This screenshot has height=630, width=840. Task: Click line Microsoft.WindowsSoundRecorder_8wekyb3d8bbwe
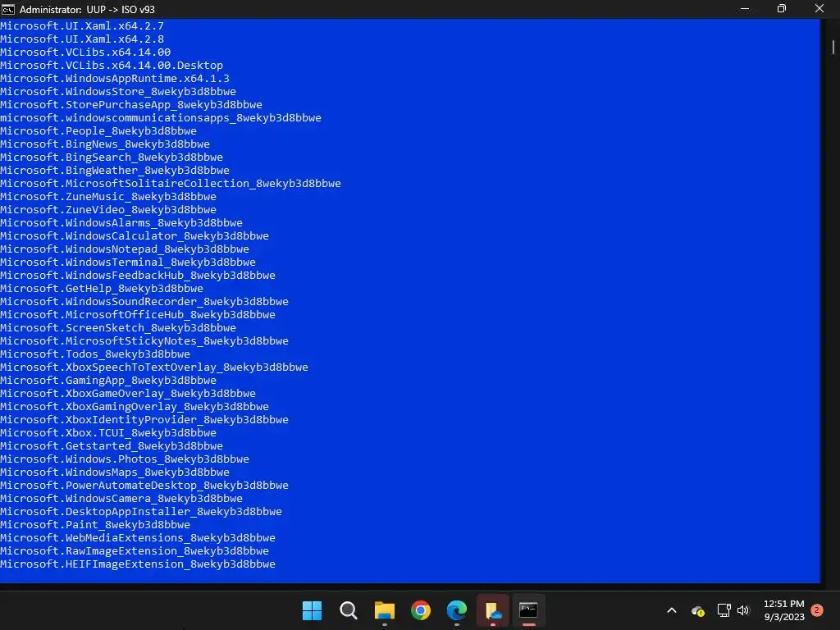click(x=144, y=302)
